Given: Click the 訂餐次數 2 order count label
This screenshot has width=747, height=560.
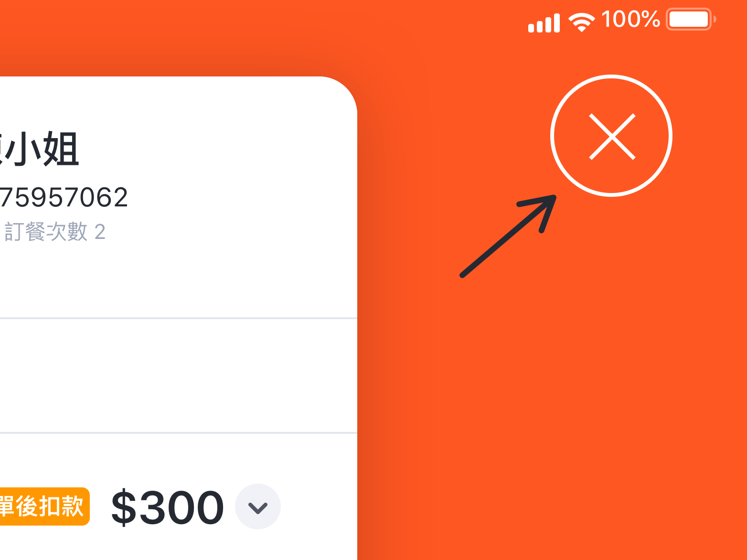Looking at the screenshot, I should (54, 232).
